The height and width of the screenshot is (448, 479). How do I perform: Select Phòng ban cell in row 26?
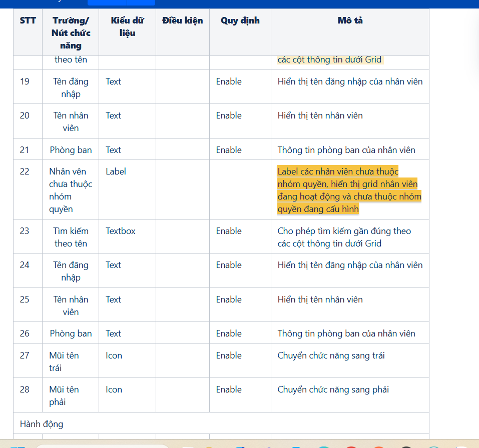tap(71, 333)
